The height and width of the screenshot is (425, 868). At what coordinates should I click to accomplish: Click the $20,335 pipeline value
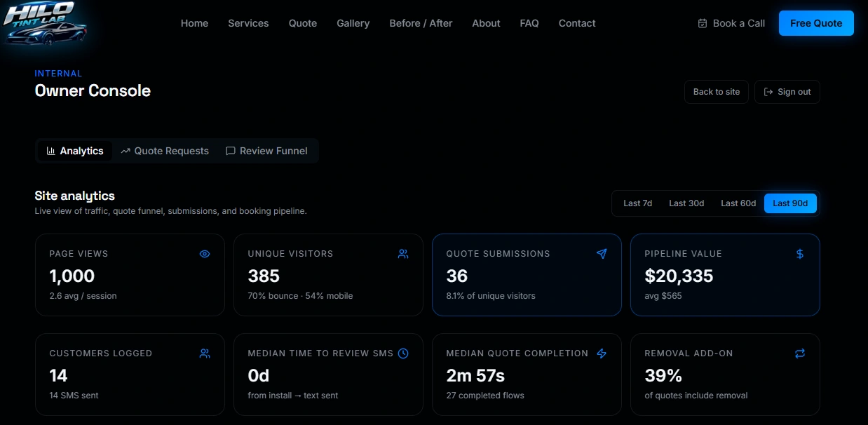[x=679, y=276]
